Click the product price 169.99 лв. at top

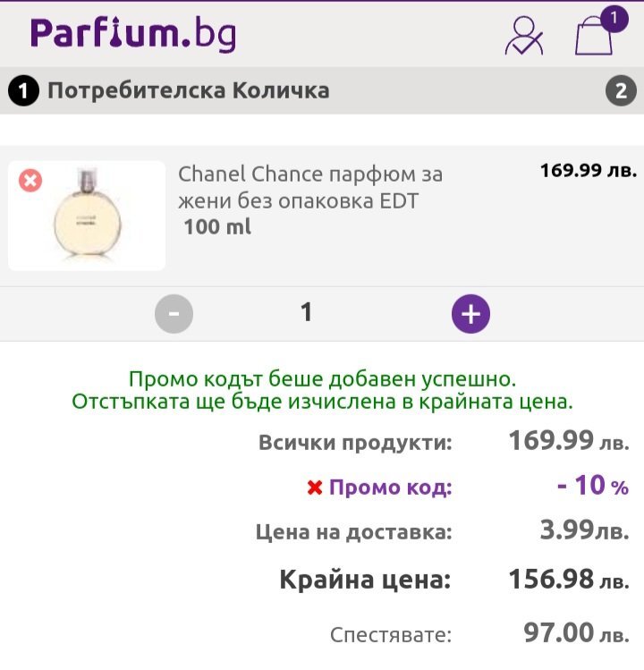588,170
